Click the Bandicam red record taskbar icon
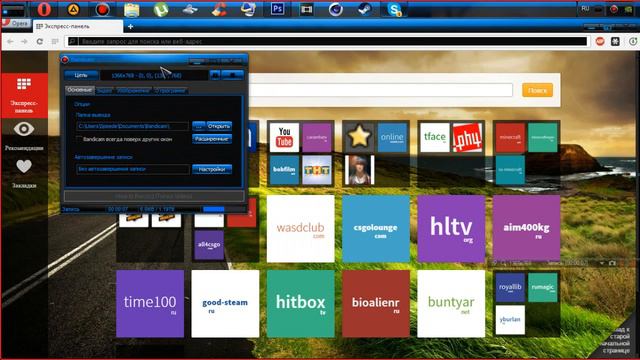The image size is (640, 360). [102, 9]
